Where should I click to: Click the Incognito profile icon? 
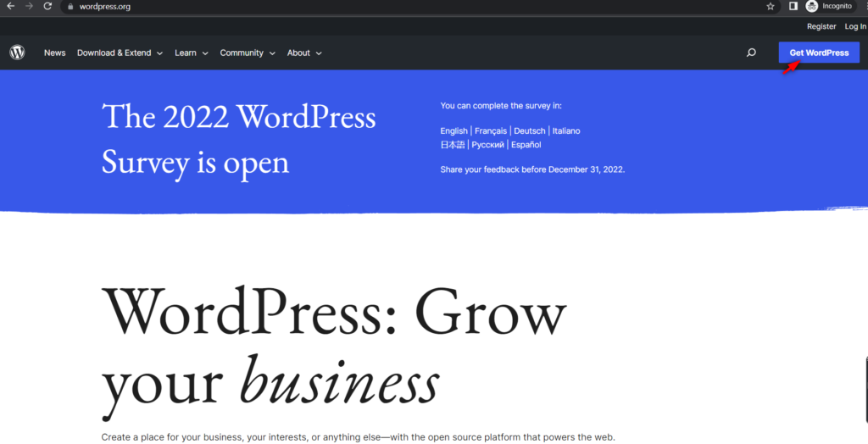(x=811, y=6)
